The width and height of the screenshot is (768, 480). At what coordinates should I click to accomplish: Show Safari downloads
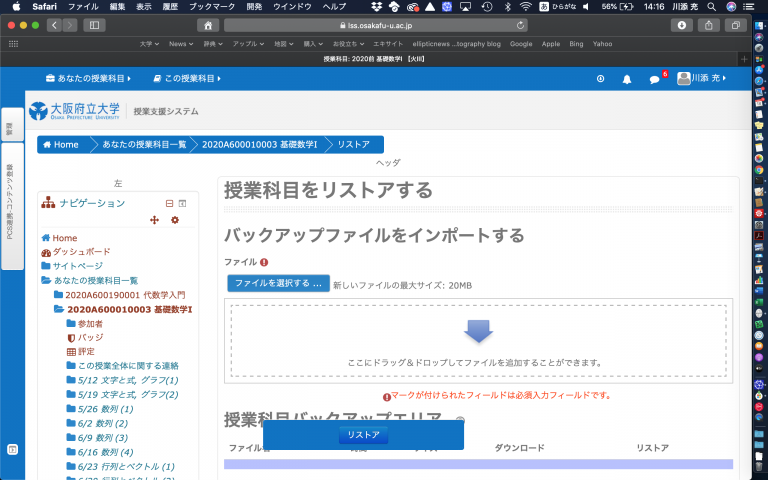coord(681,25)
